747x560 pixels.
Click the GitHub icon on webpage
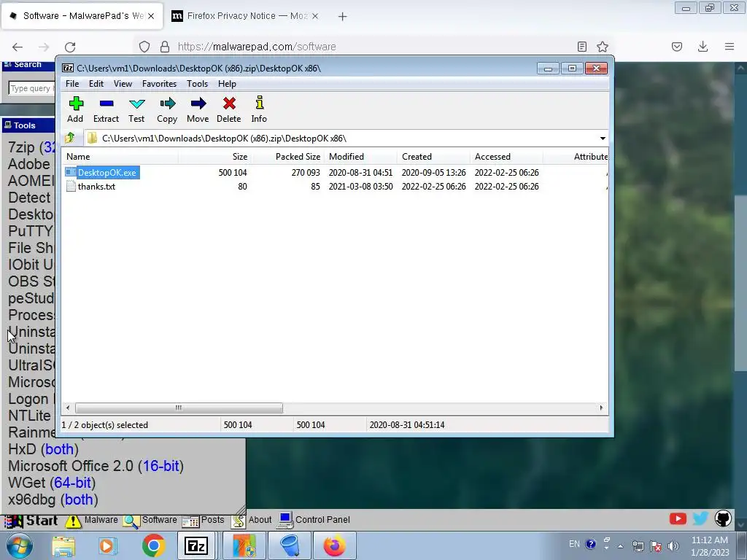[x=723, y=518]
